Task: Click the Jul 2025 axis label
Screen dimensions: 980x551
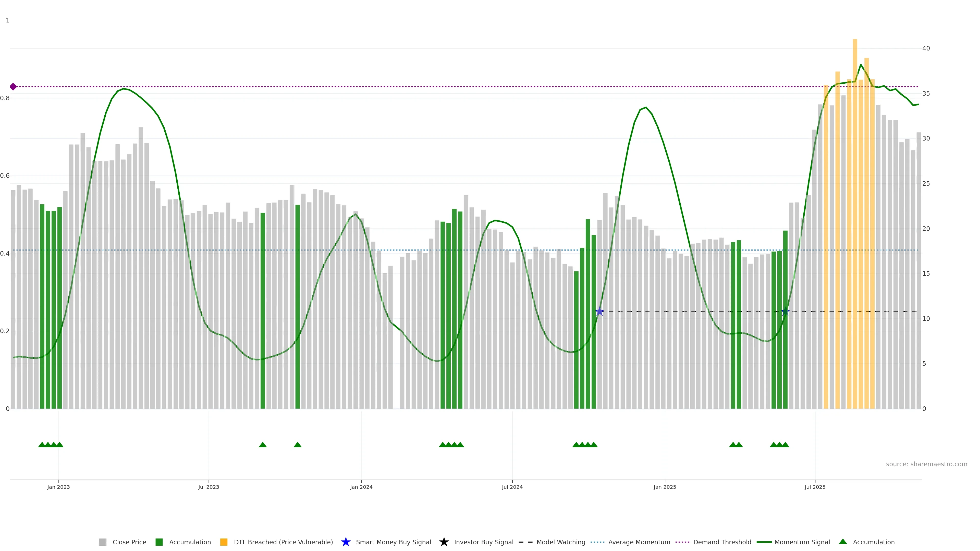Action: tap(815, 487)
